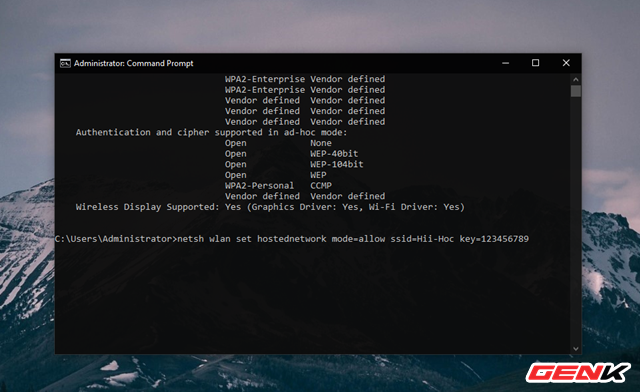Image resolution: width=640 pixels, height=392 pixels.
Task: Click the WPA2-Personal CCMP row
Action: click(278, 186)
